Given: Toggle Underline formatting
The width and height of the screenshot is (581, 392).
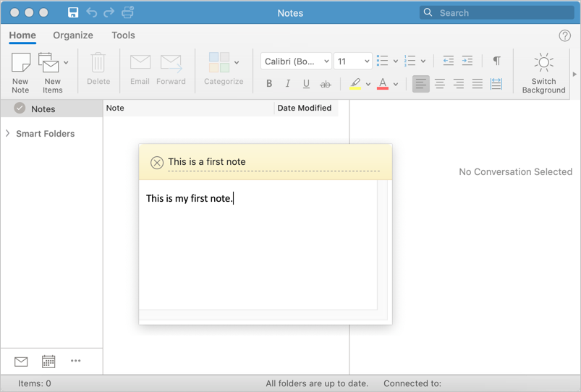Looking at the screenshot, I should (306, 84).
